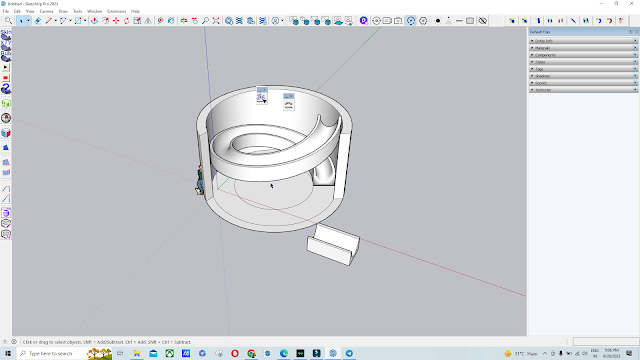Image resolution: width=640 pixels, height=360 pixels.
Task: Expand the Entity Info panel
Action: point(584,41)
